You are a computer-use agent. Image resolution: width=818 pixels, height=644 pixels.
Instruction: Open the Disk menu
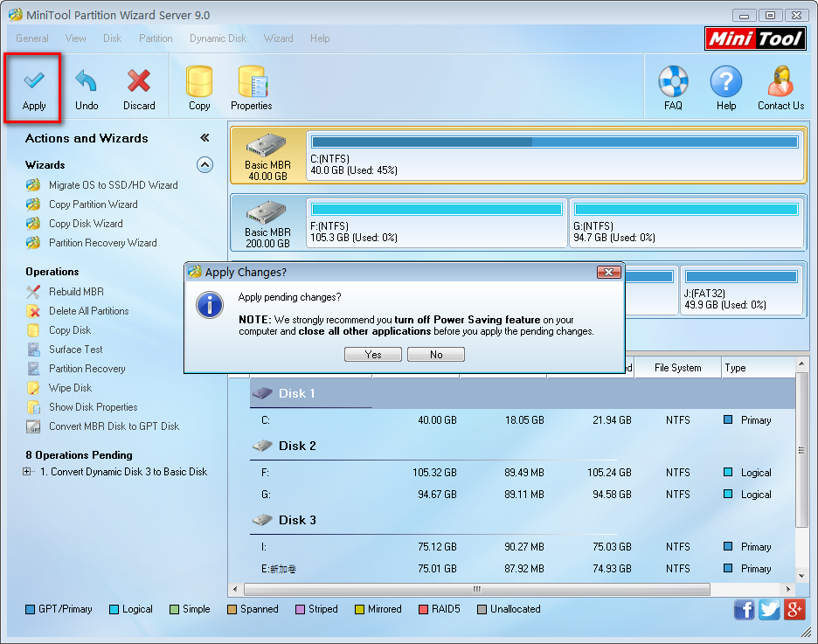pos(112,38)
